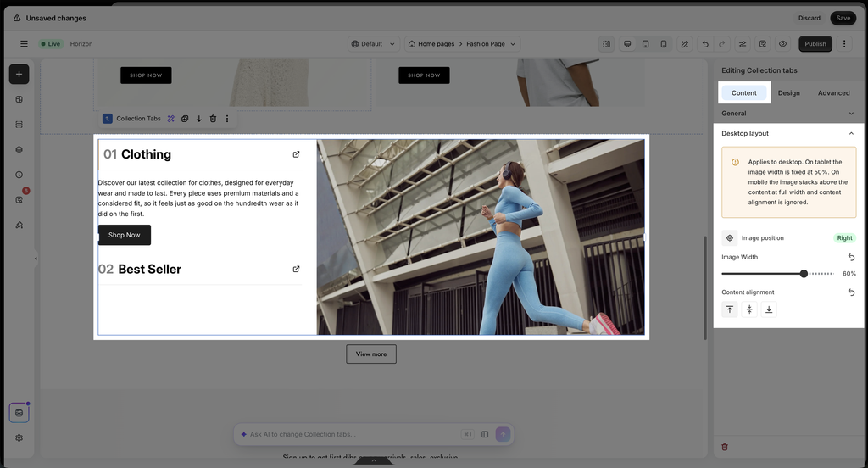Screen dimensions: 868x468
Task: Collapse the left sidebar arrow
Action: pos(36,259)
